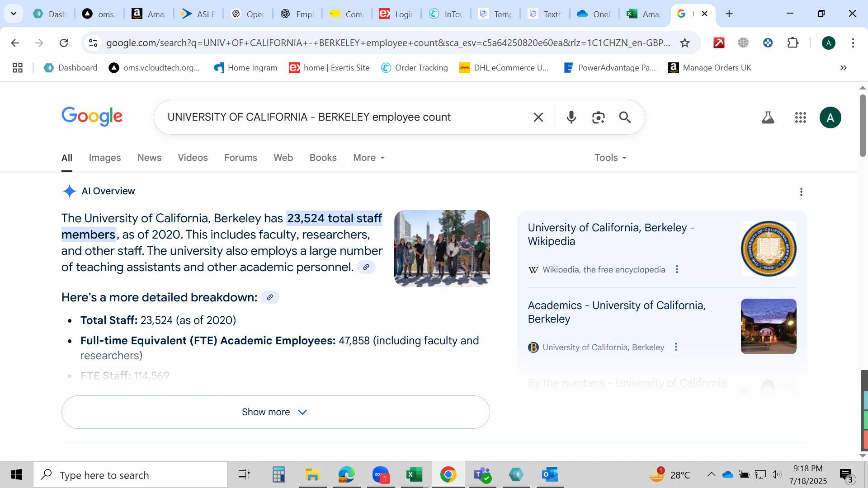This screenshot has height=488, width=868.
Task: Click the address bar URL
Action: click(x=388, y=43)
